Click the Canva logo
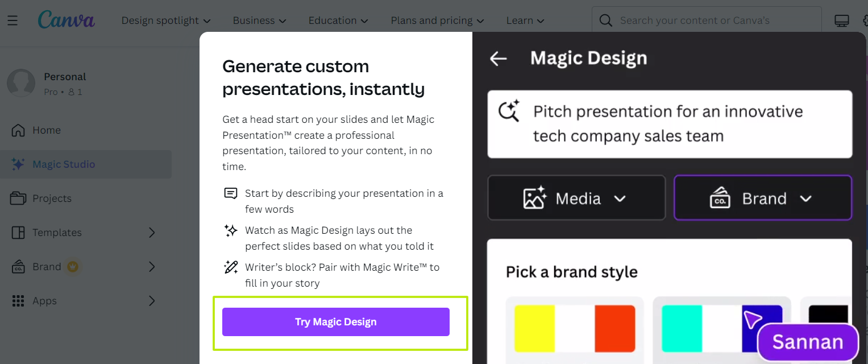 click(x=67, y=20)
